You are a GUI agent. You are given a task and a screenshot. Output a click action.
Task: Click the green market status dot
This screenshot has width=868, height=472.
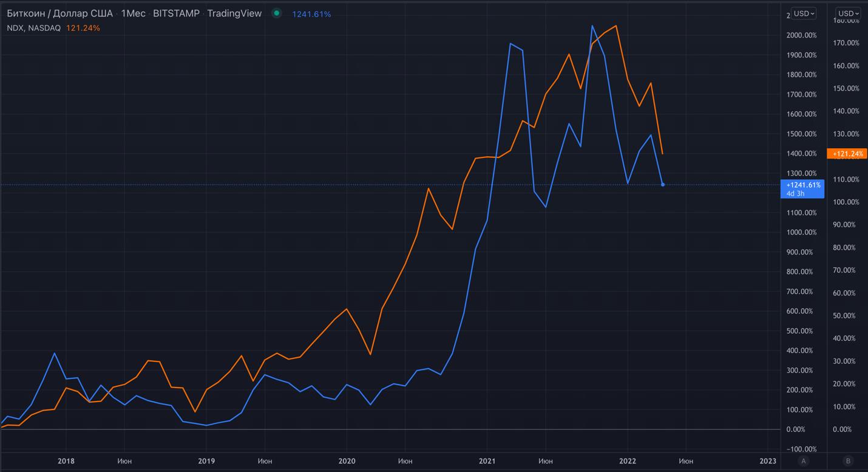(277, 13)
